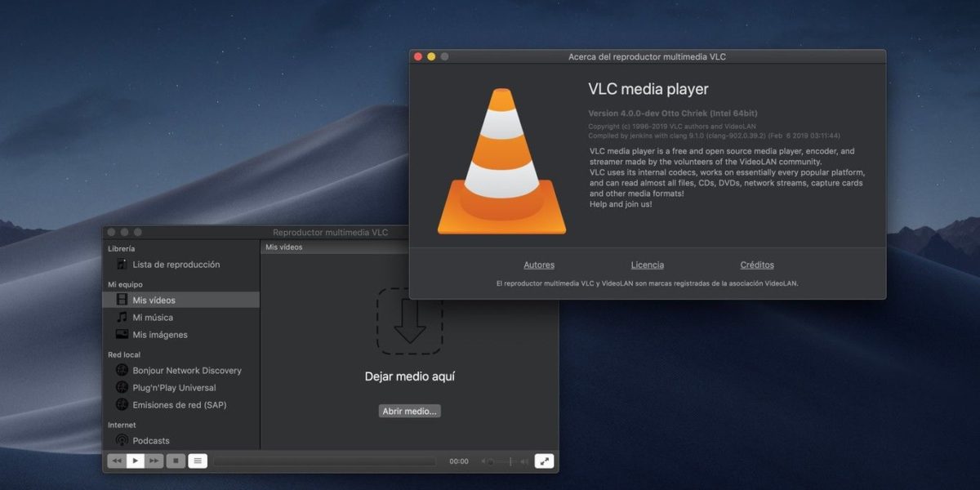The width and height of the screenshot is (980, 490).
Task: Toggle the playlist view button
Action: tap(198, 461)
